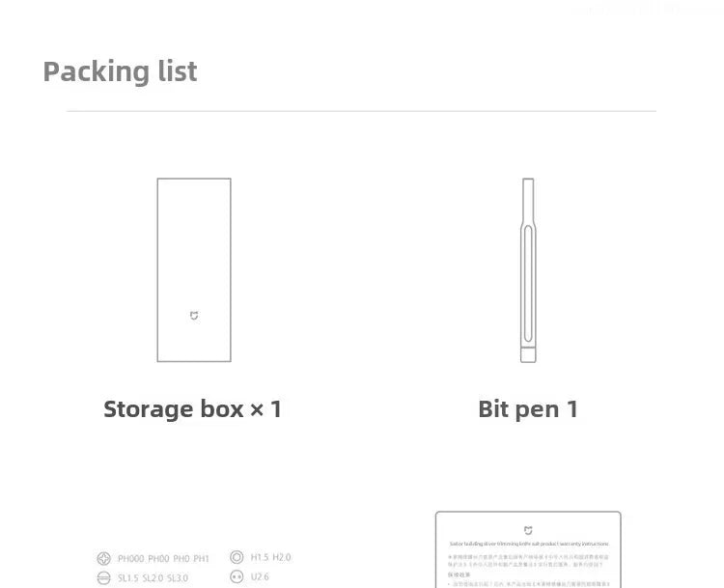The image size is (724, 588).
Task: Click the U-type bit icon
Action: pos(237,577)
